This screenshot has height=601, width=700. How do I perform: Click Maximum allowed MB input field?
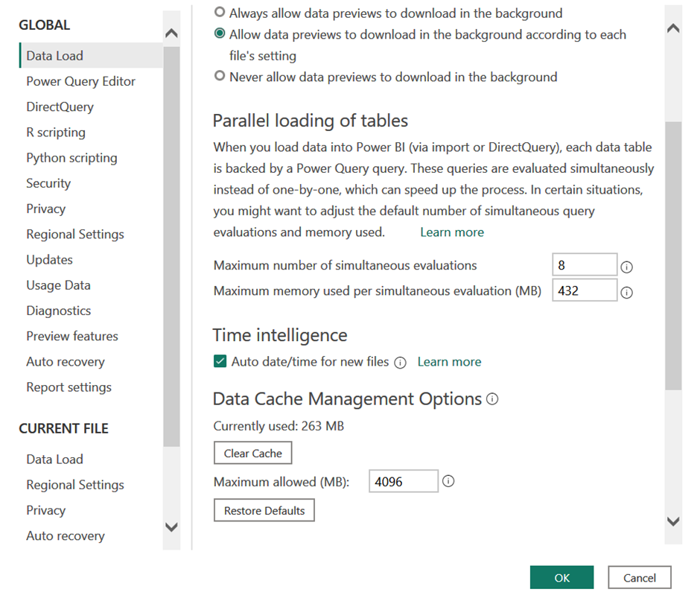[x=403, y=481]
